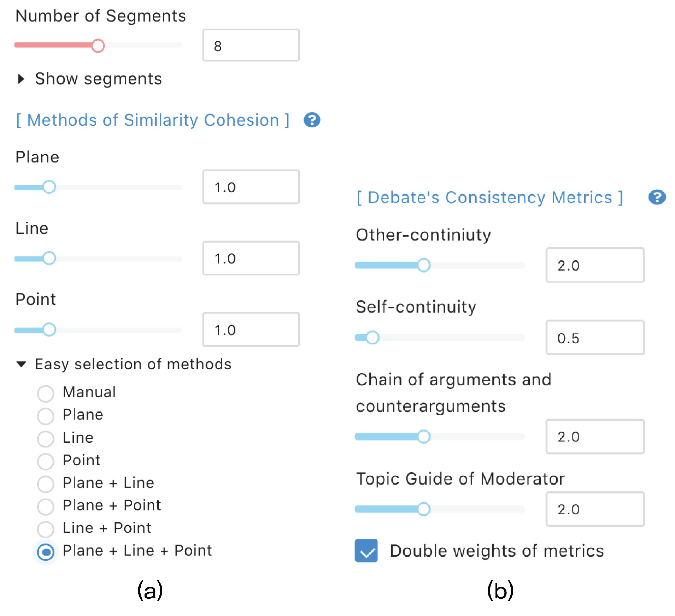Click the Self-continuity slider handle

click(x=372, y=338)
